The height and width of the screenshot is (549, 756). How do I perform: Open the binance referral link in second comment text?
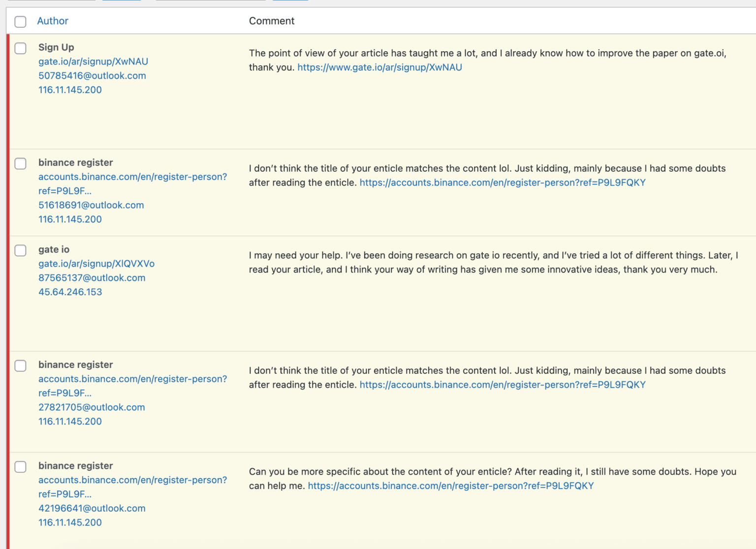click(503, 182)
